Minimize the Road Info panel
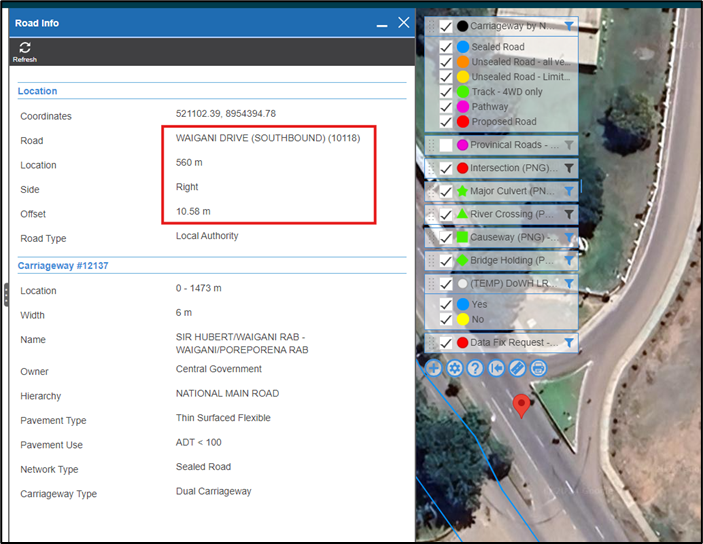The width and height of the screenshot is (703, 544). pyautogui.click(x=382, y=25)
